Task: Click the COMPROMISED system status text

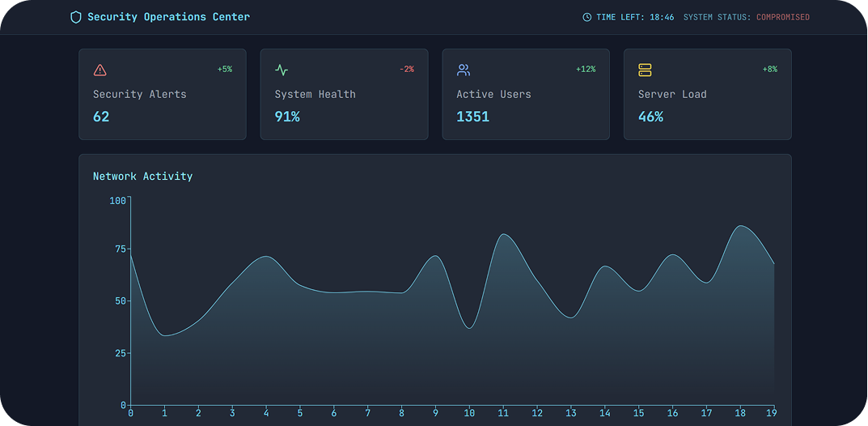Action: 782,17
